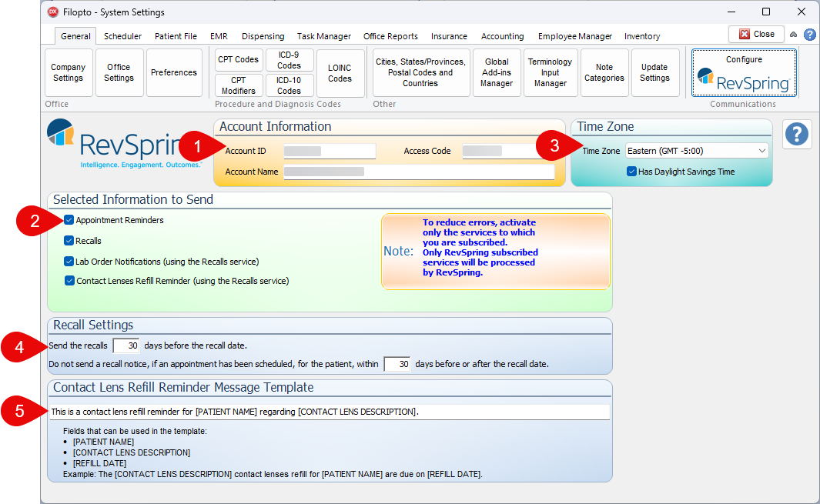Open Company Settings
The height and width of the screenshot is (504, 820).
pyautogui.click(x=68, y=72)
